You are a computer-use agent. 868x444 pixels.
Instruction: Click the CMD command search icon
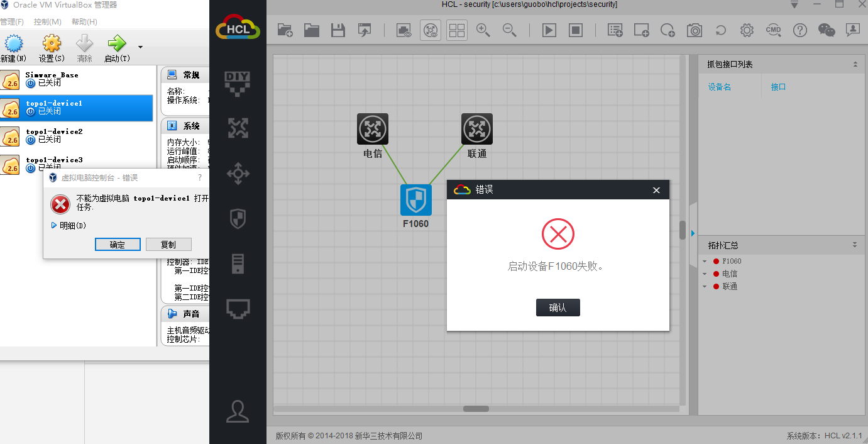click(773, 30)
